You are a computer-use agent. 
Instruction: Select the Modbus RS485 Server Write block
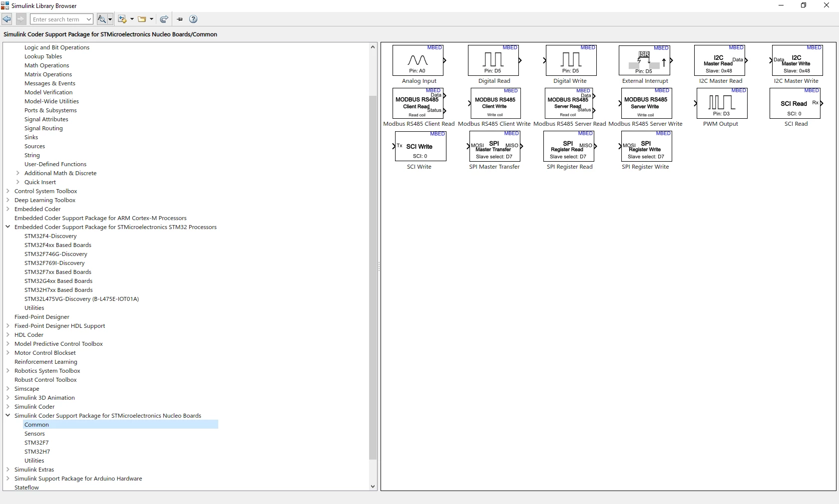point(646,103)
